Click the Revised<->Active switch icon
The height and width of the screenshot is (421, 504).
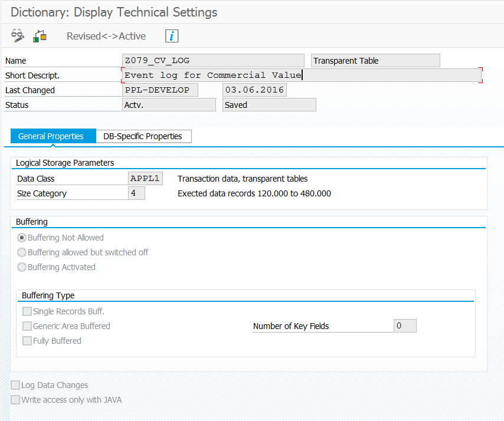[39, 35]
